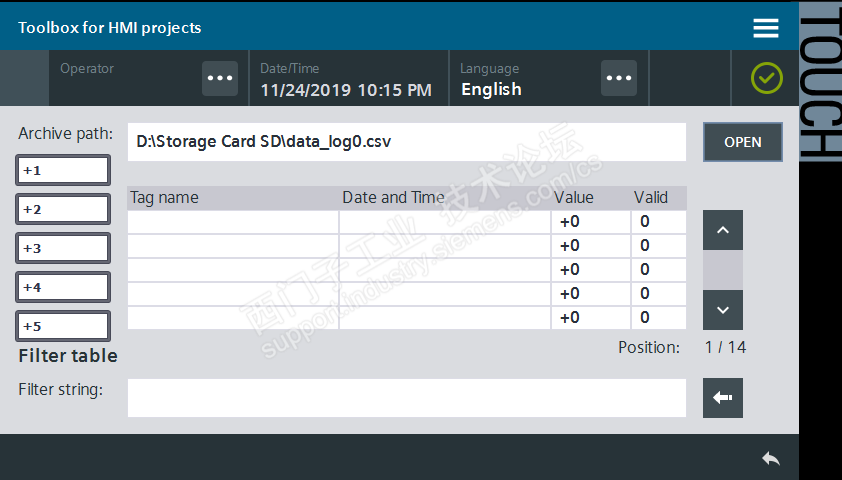This screenshot has width=842, height=480.
Task: Click the Archive path field
Action: [406, 142]
